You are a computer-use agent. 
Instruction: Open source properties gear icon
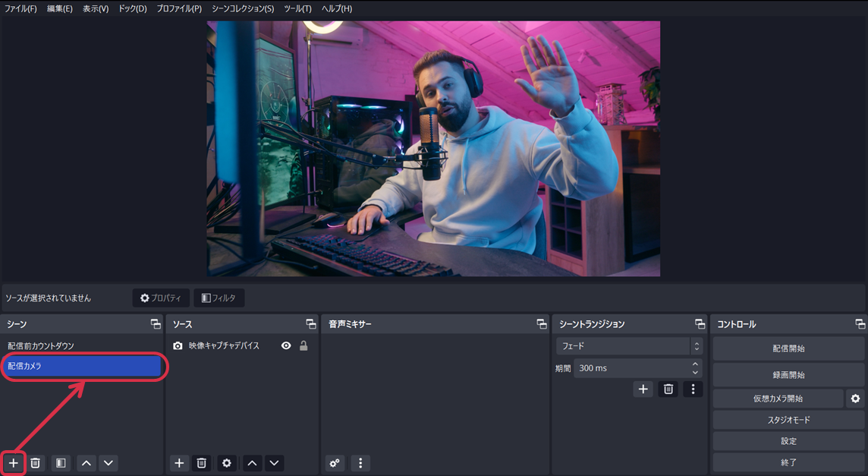click(x=226, y=463)
